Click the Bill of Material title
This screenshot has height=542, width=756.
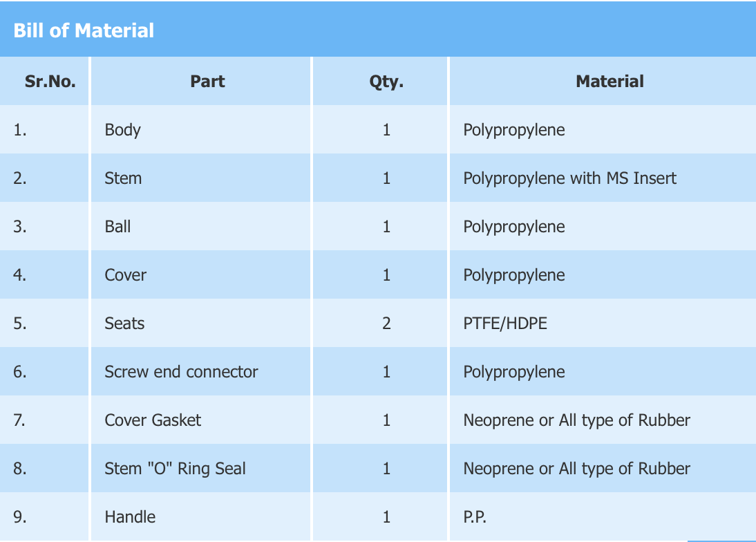(x=84, y=30)
